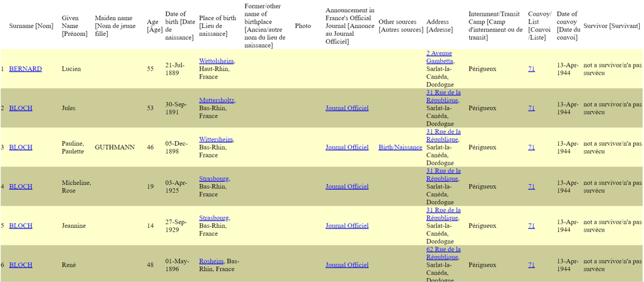Open BLOCH surname link for Micheline, Rose

(21, 187)
